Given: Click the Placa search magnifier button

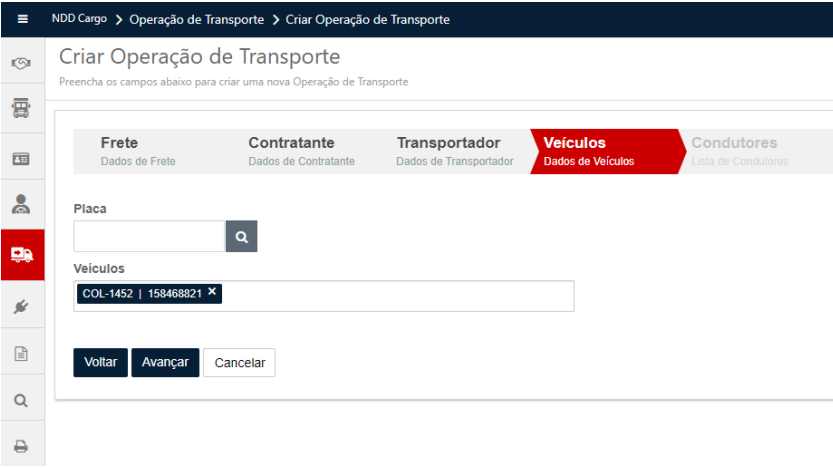Looking at the screenshot, I should 241,237.
